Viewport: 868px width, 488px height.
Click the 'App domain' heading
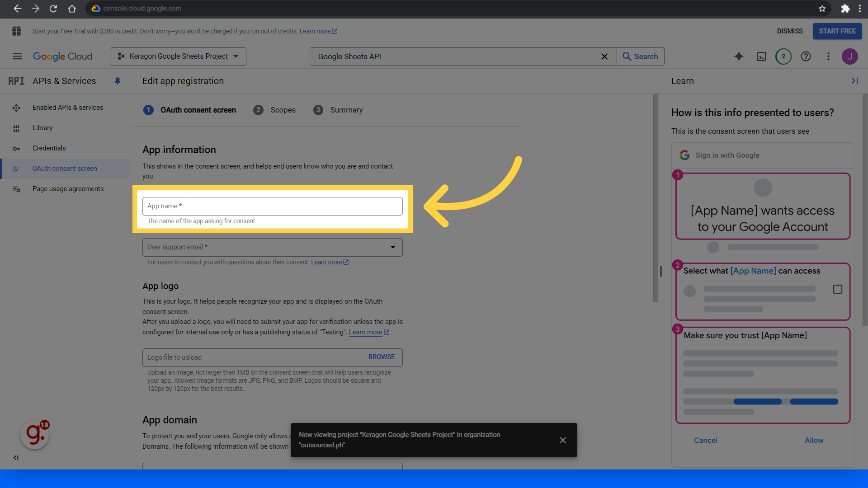170,420
